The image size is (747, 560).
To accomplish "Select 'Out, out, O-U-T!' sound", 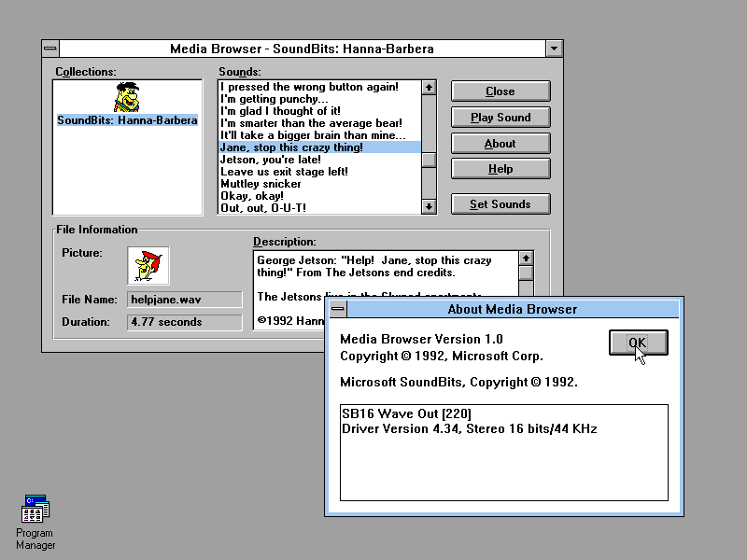I will (319, 207).
